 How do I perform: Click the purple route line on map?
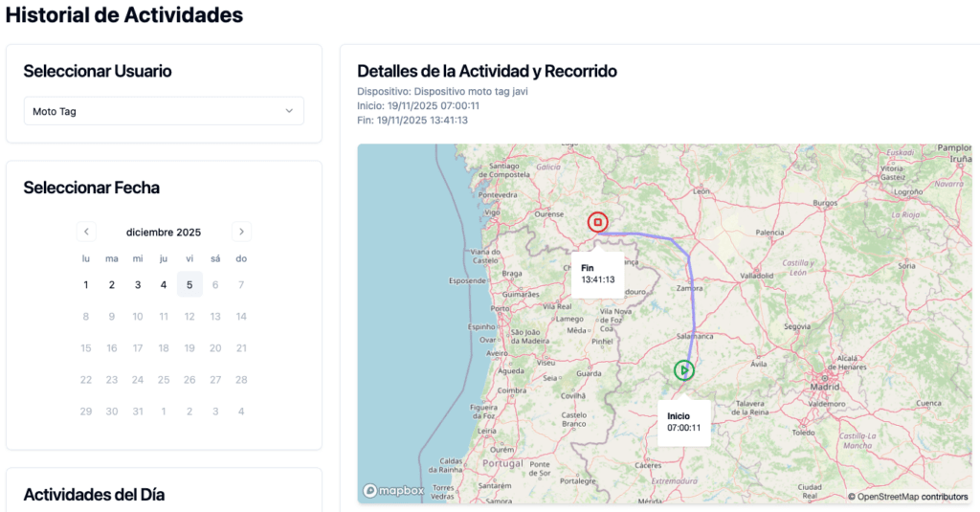690,287
